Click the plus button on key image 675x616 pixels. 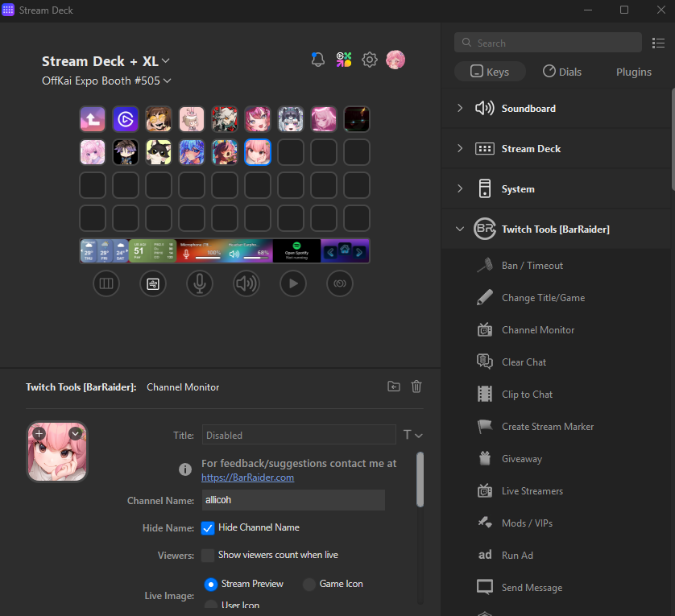pos(39,433)
